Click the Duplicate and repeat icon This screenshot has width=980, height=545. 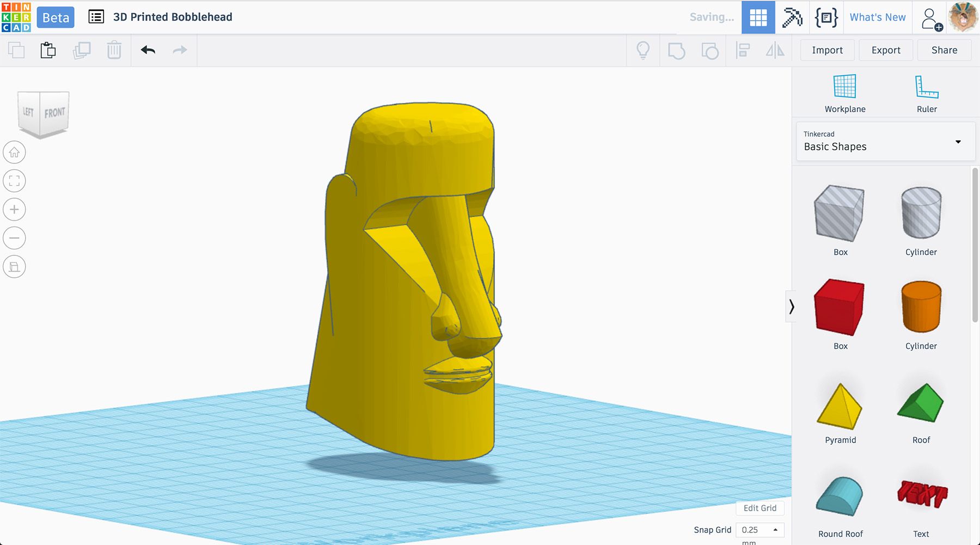pyautogui.click(x=81, y=50)
